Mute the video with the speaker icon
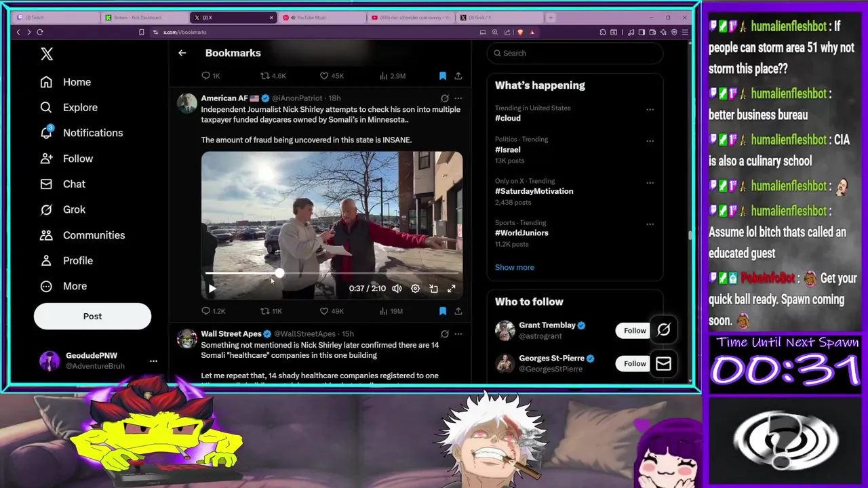Screen dimensions: 868x488 coord(397,289)
